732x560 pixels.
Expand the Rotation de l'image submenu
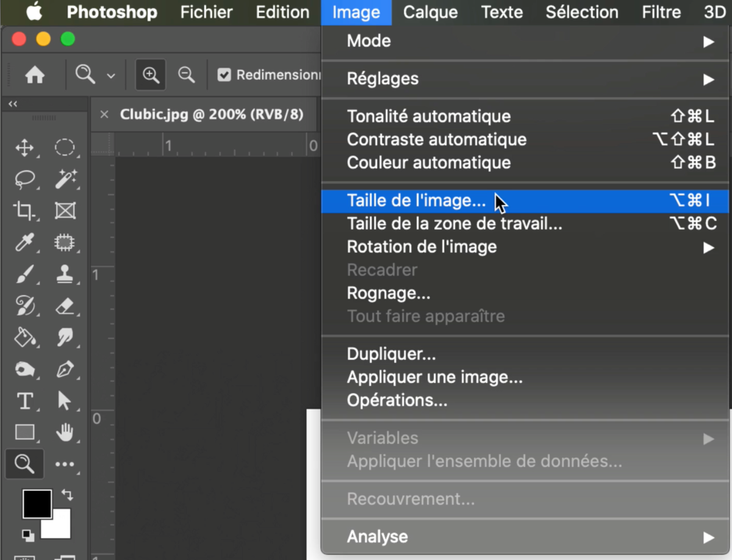click(525, 247)
